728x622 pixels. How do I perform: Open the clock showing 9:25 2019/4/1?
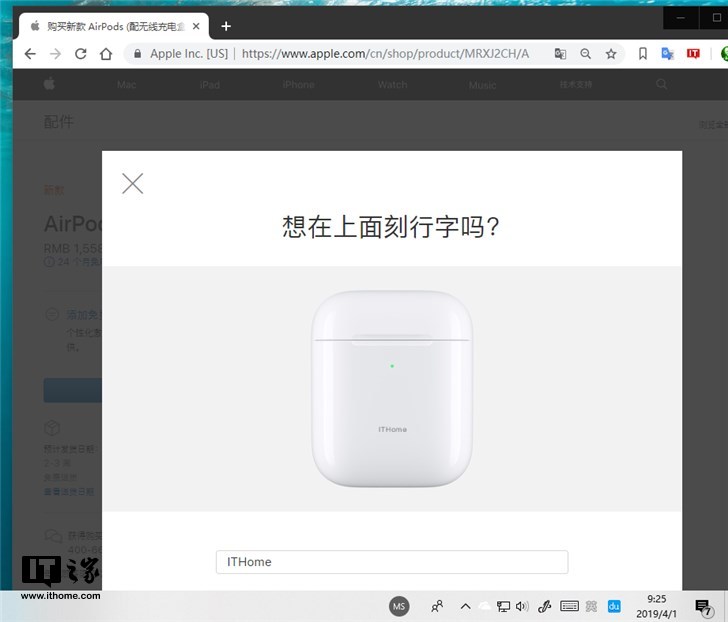pyautogui.click(x=656, y=606)
